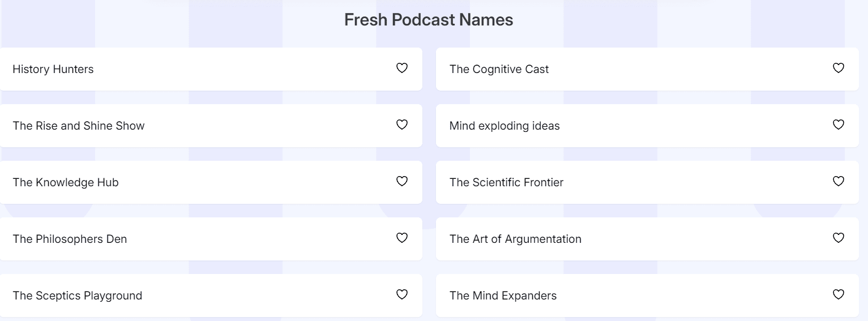Toggle heart for The Philosophers Den
The height and width of the screenshot is (321, 868).
[401, 238]
